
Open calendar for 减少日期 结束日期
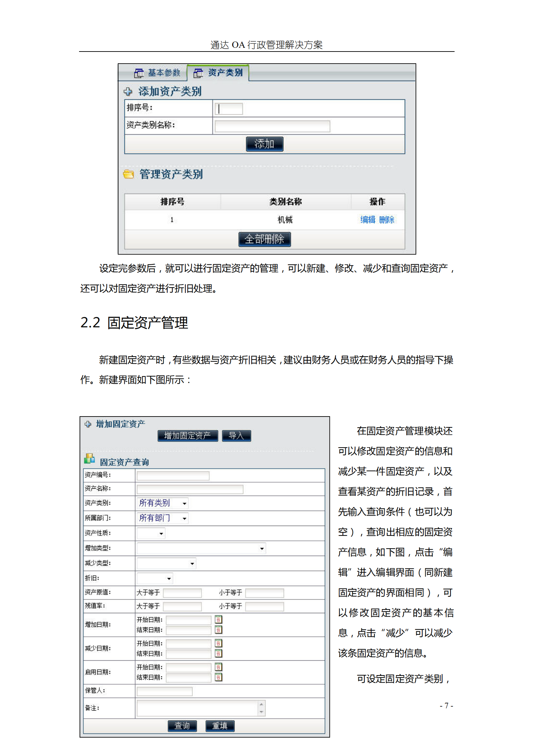tap(218, 654)
